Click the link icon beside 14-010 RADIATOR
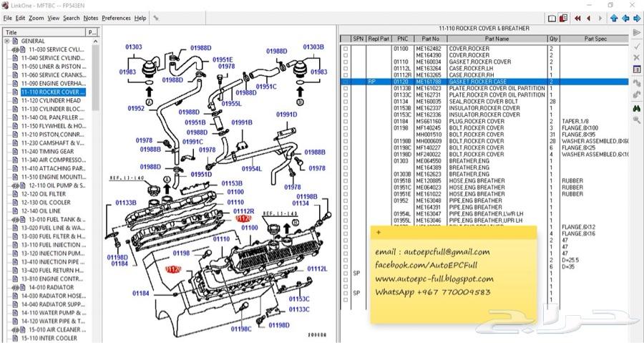644x343 pixels. pos(15,287)
